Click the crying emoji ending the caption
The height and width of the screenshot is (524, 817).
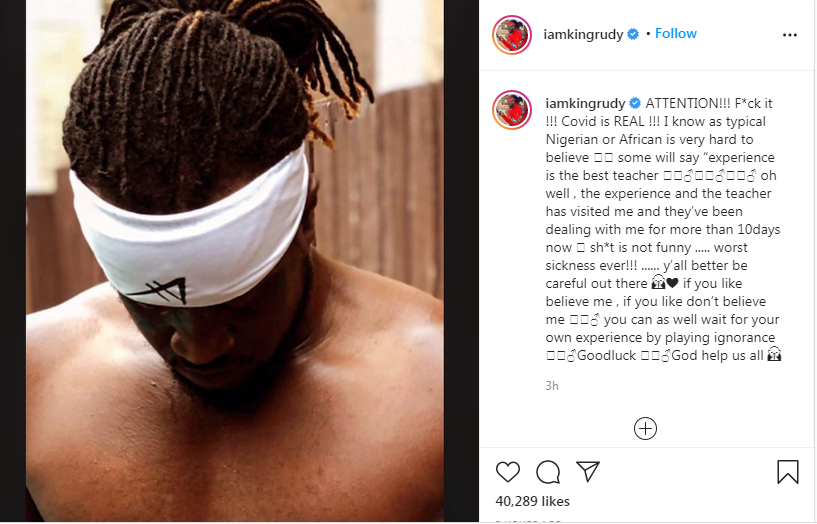click(x=774, y=355)
